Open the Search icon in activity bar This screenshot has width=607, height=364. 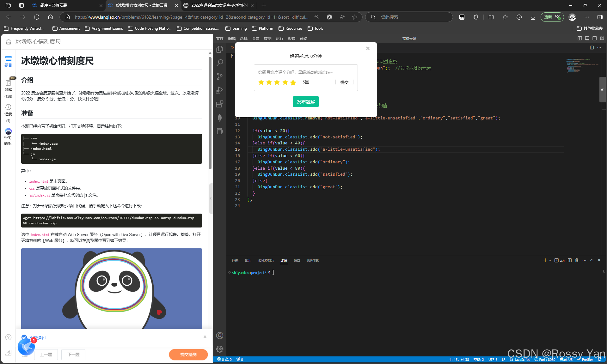click(220, 63)
